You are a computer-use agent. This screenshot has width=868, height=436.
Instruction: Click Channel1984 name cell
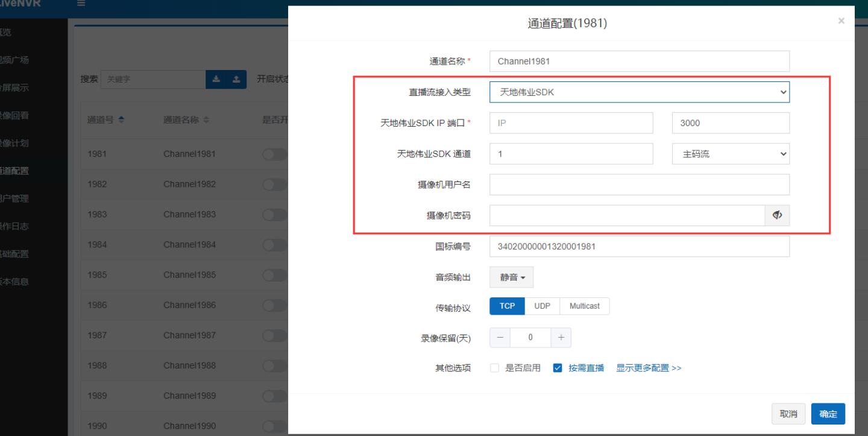(189, 245)
